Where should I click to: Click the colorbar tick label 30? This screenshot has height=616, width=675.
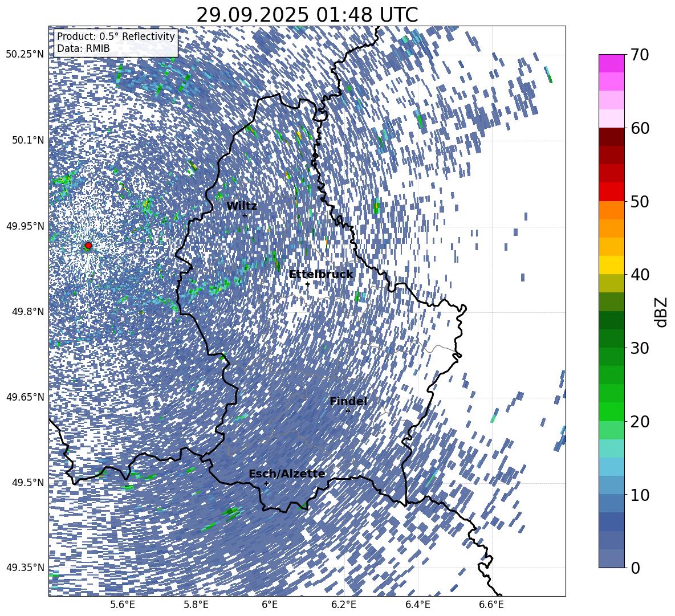[640, 348]
